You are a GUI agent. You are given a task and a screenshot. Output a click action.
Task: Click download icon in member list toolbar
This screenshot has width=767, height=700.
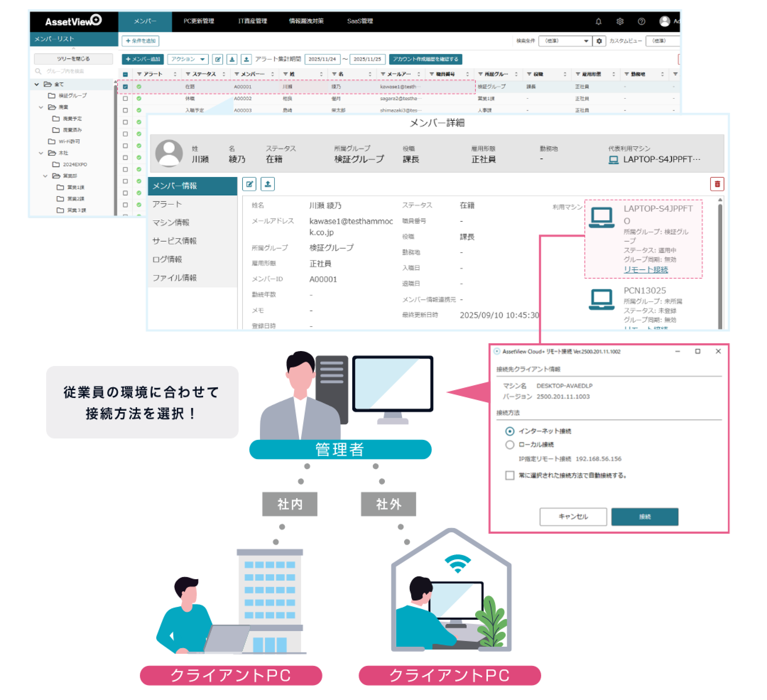pyautogui.click(x=232, y=59)
